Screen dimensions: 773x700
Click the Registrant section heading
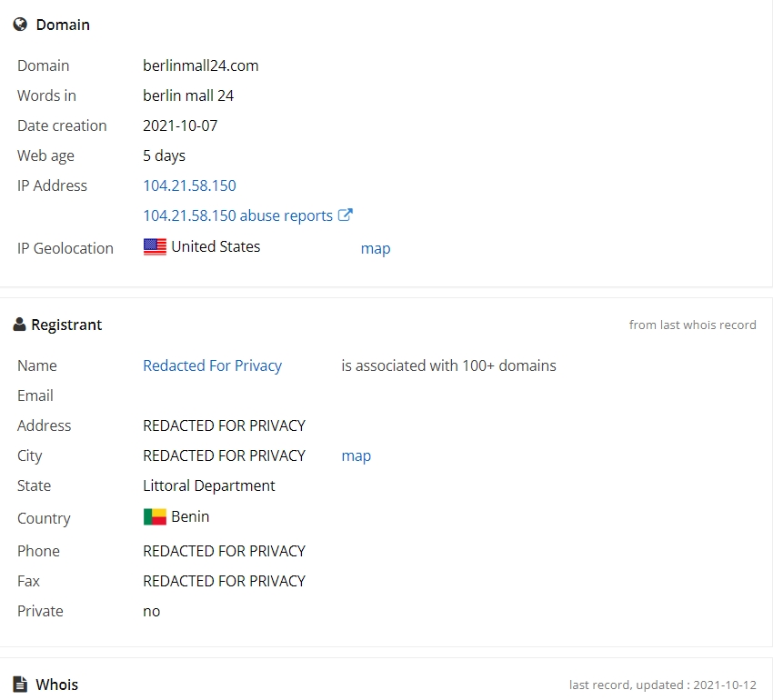click(x=66, y=325)
